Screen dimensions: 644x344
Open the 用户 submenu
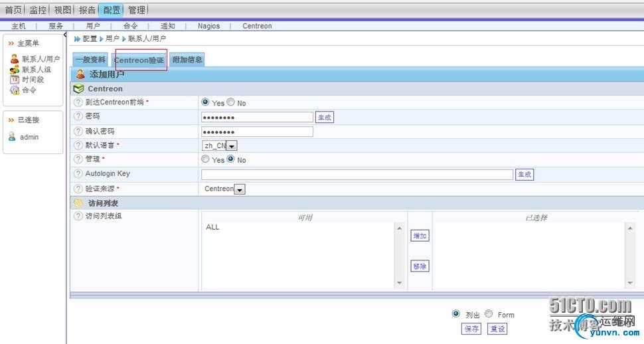tap(93, 26)
